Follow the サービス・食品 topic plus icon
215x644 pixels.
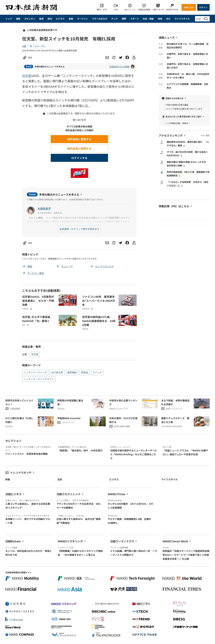(x=24, y=273)
